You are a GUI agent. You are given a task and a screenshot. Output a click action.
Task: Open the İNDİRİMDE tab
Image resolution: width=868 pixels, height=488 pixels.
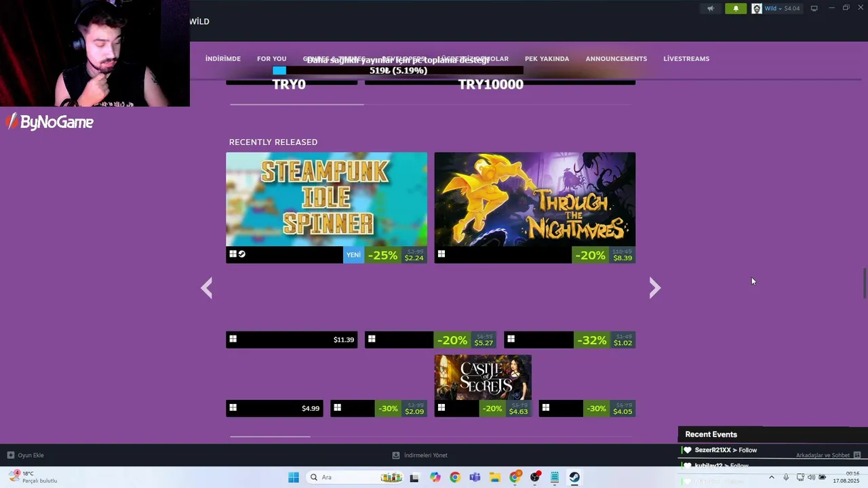pos(223,59)
